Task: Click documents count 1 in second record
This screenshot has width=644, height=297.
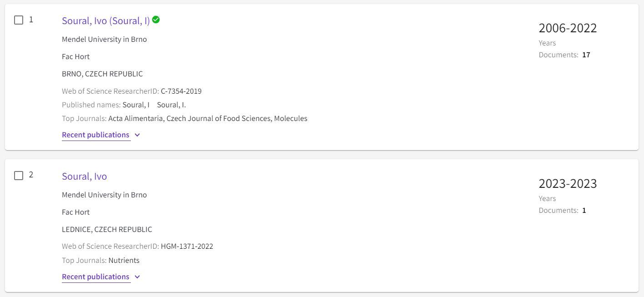Action: pos(584,211)
